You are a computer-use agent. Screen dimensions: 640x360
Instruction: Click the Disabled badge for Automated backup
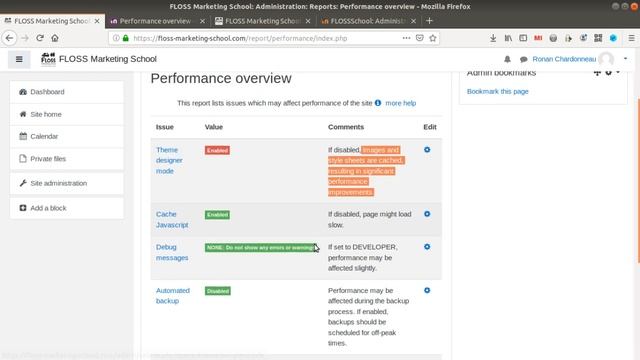pyautogui.click(x=218, y=291)
